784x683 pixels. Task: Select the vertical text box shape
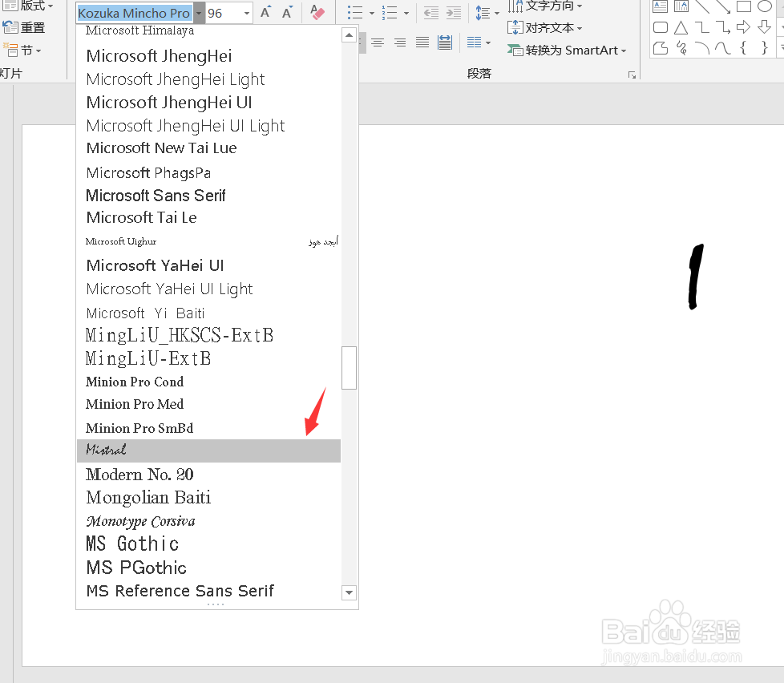[x=681, y=6]
